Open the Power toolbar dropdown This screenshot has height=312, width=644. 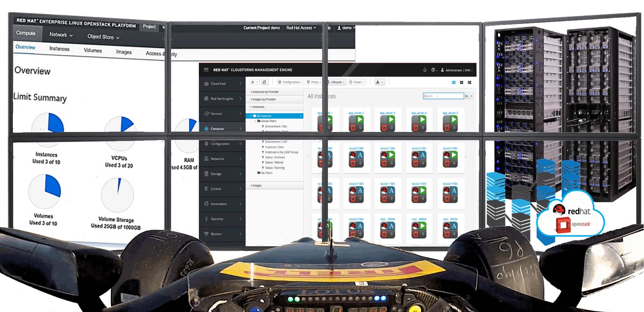(x=357, y=82)
